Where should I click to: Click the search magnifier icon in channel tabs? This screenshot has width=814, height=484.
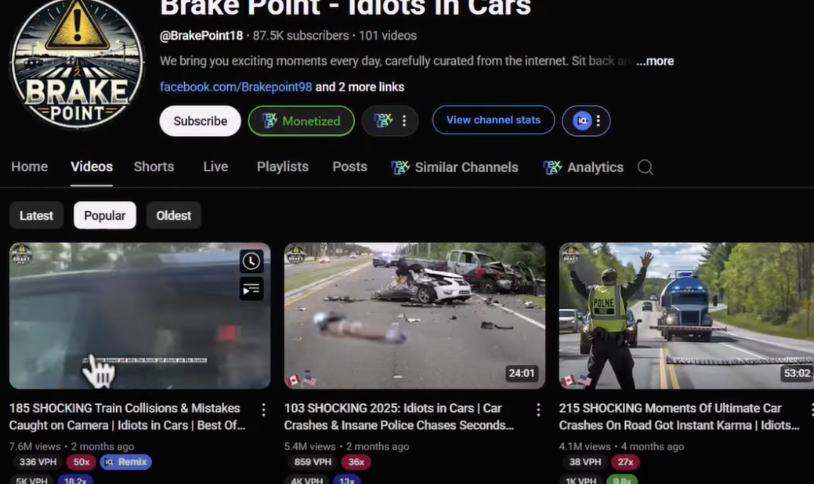click(x=645, y=167)
